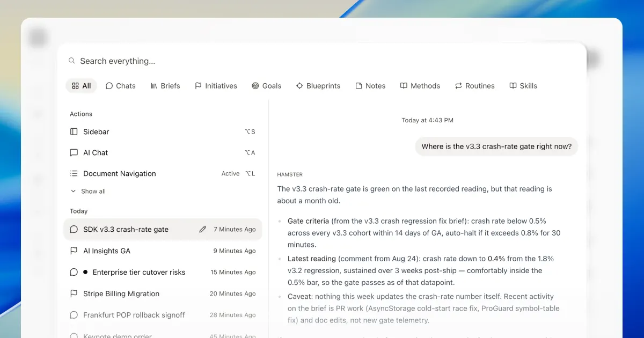Screen dimensions: 644x338
Task: Click chat icon beside SDK v3.3 crash-rate gate
Action: coord(74,229)
